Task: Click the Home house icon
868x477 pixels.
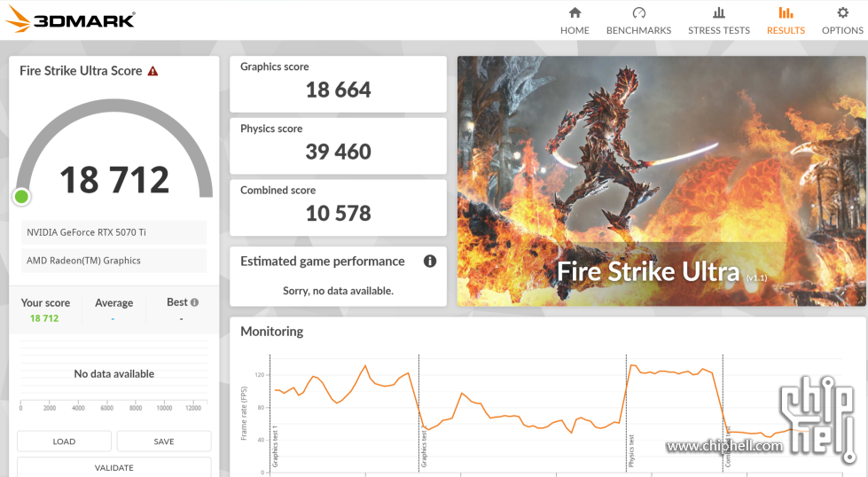Action: click(x=575, y=12)
